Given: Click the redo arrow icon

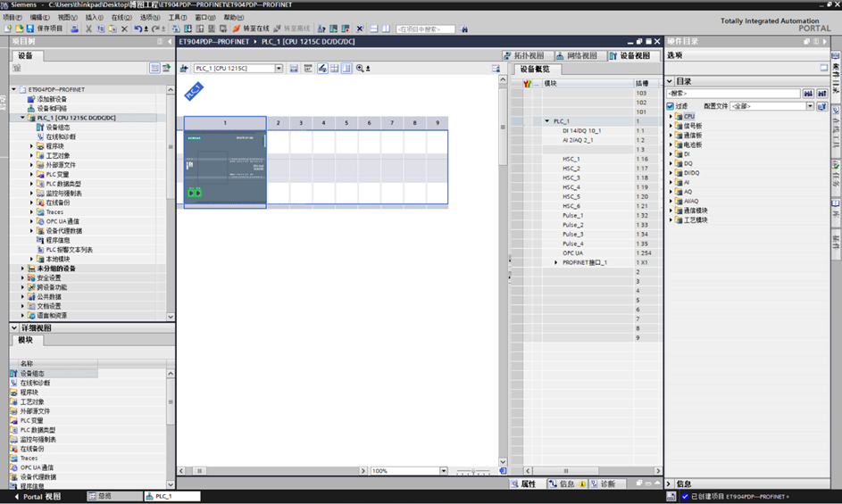Looking at the screenshot, I should pyautogui.click(x=155, y=29).
